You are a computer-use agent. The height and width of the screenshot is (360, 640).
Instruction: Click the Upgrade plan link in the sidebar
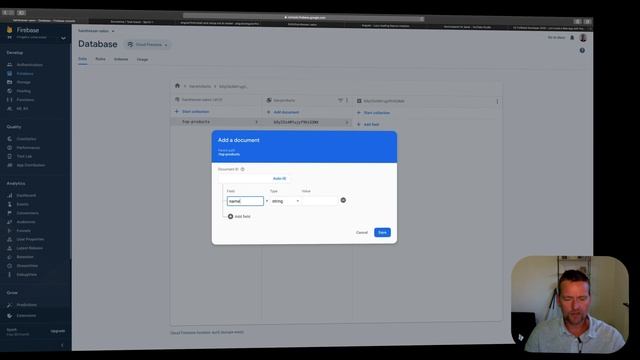click(58, 331)
